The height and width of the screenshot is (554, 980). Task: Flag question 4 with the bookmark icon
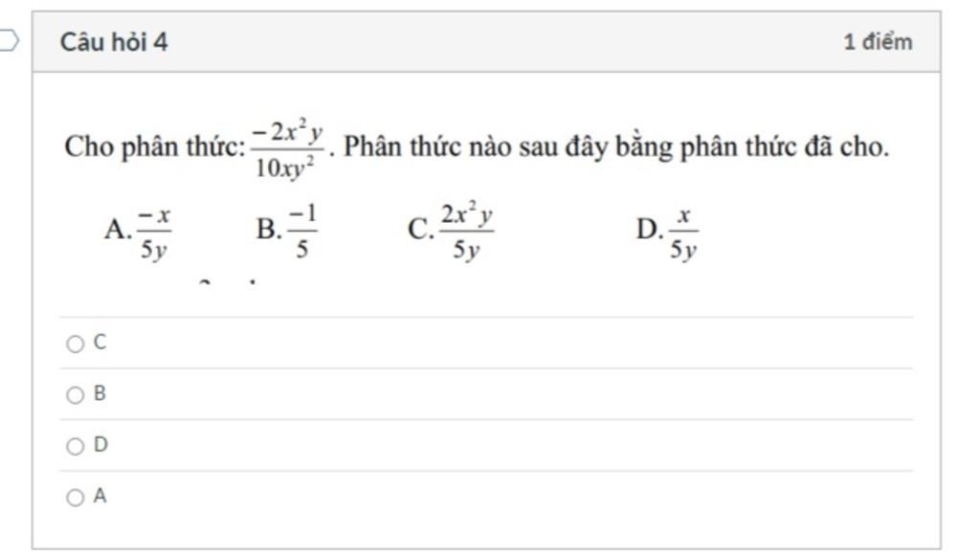tap(9, 40)
